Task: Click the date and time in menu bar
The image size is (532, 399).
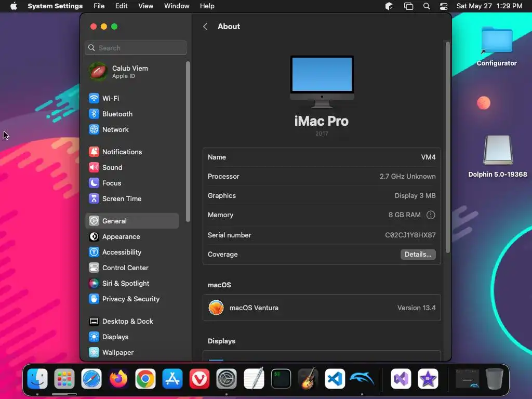Action: 489,6
